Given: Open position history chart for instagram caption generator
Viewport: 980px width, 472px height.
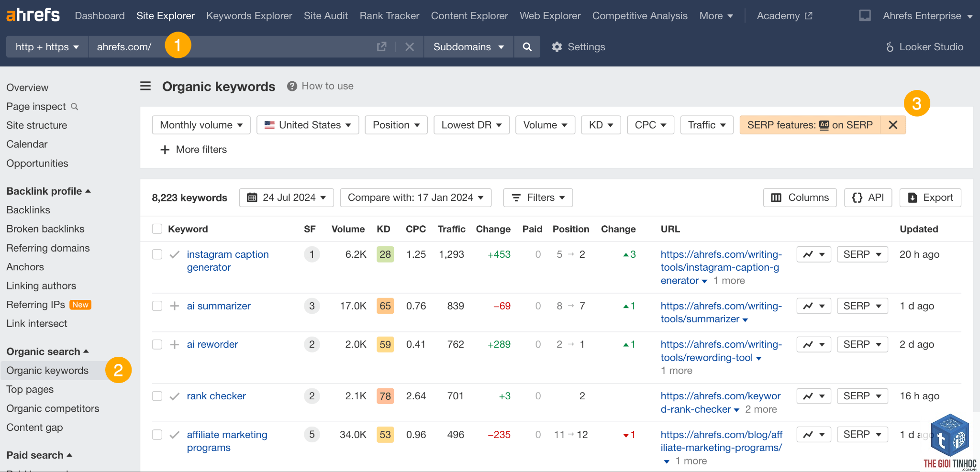Looking at the screenshot, I should (814, 254).
